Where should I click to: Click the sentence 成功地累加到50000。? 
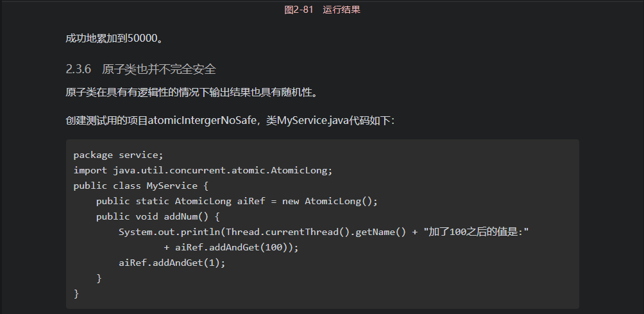click(115, 39)
